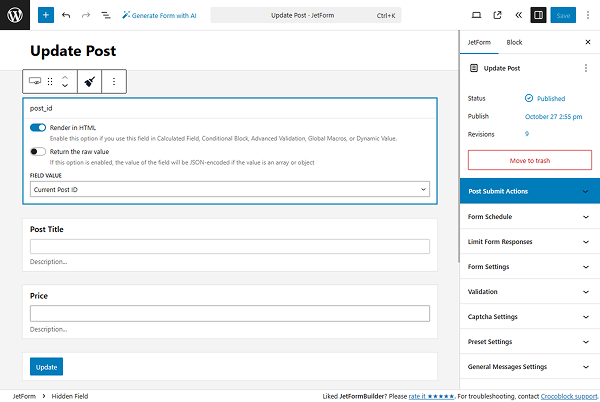Open the block toolbar options menu
Screen dimensions: 600x402
click(114, 81)
